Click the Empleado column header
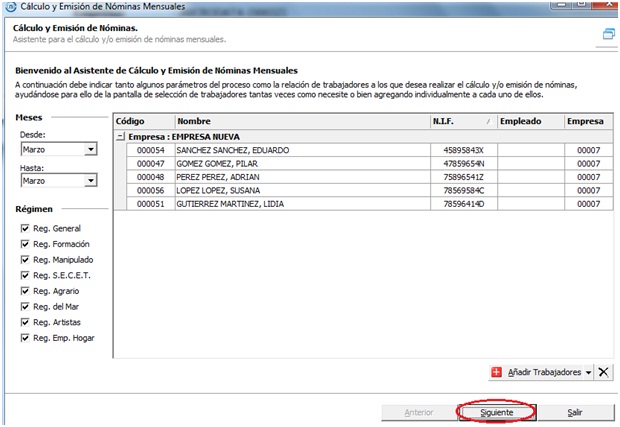The height and width of the screenshot is (427, 620). [531, 121]
